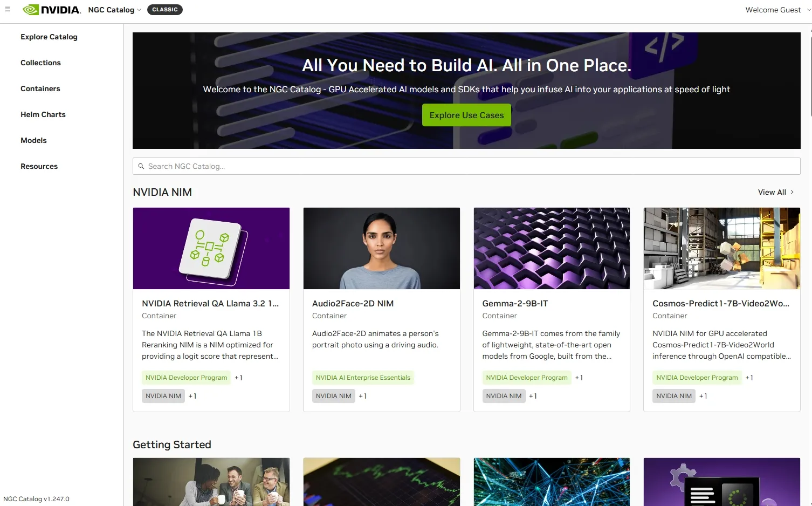Click NVIDIA Developer Program tag on Gemma card
This screenshot has height=506, width=812.
click(527, 378)
